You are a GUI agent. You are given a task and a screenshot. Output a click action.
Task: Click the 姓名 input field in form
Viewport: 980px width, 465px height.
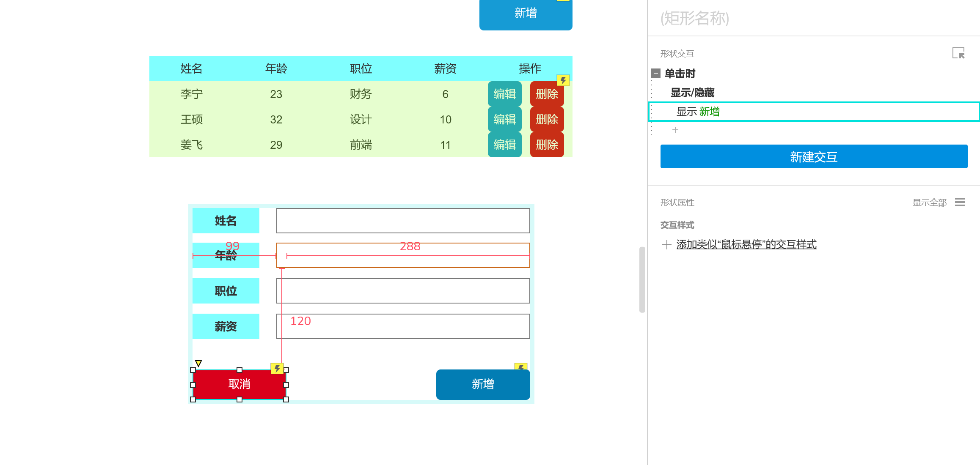(x=403, y=221)
